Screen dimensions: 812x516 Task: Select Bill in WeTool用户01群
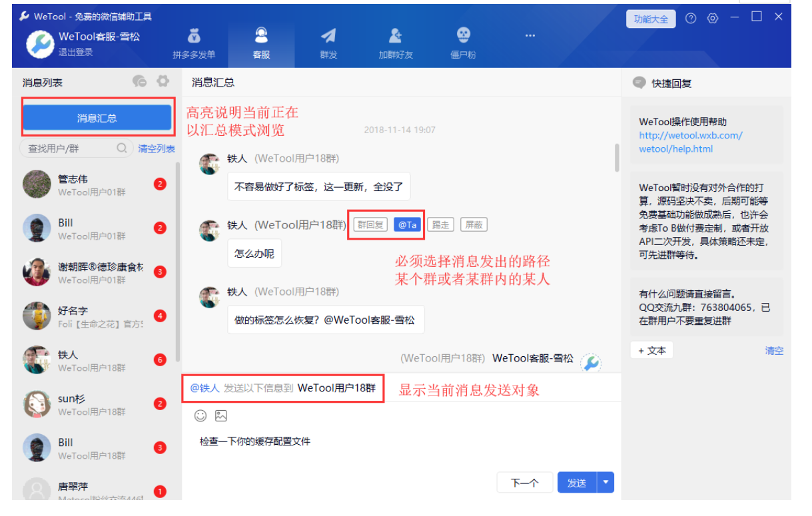[97, 228]
